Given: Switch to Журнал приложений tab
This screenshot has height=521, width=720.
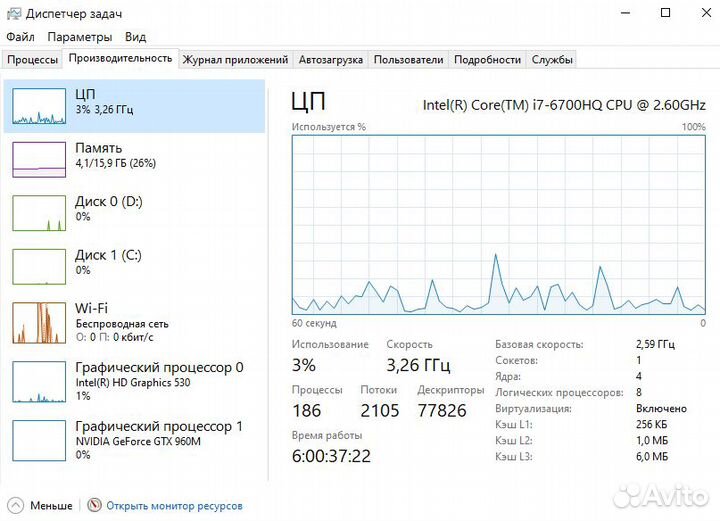Looking at the screenshot, I should [x=235, y=60].
